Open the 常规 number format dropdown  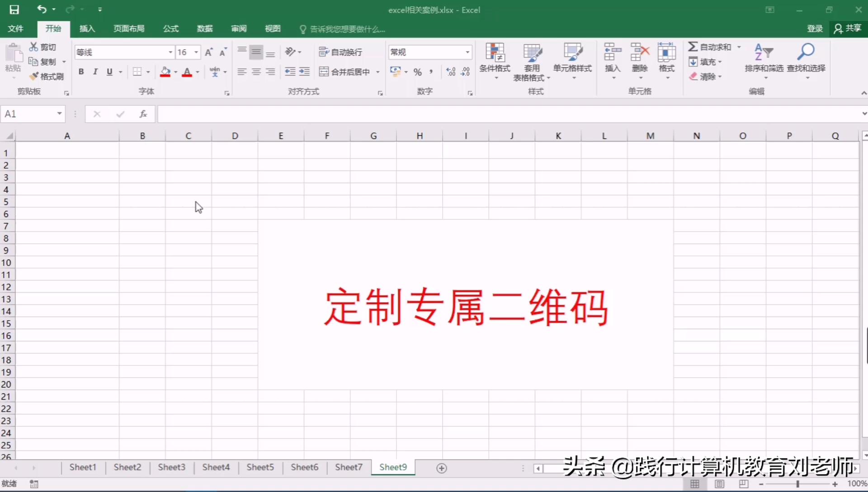pos(467,52)
